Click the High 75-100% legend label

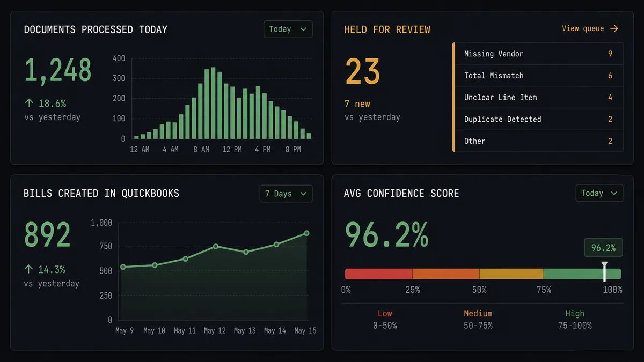click(x=575, y=319)
